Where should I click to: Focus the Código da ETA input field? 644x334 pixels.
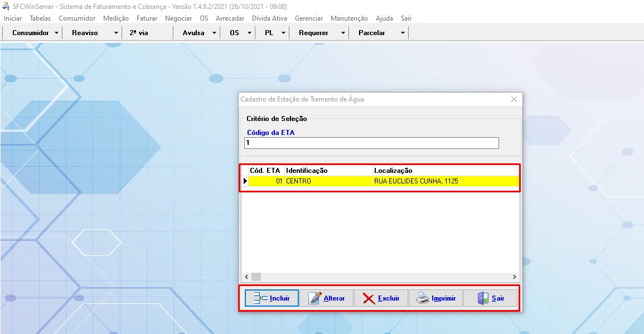[371, 143]
